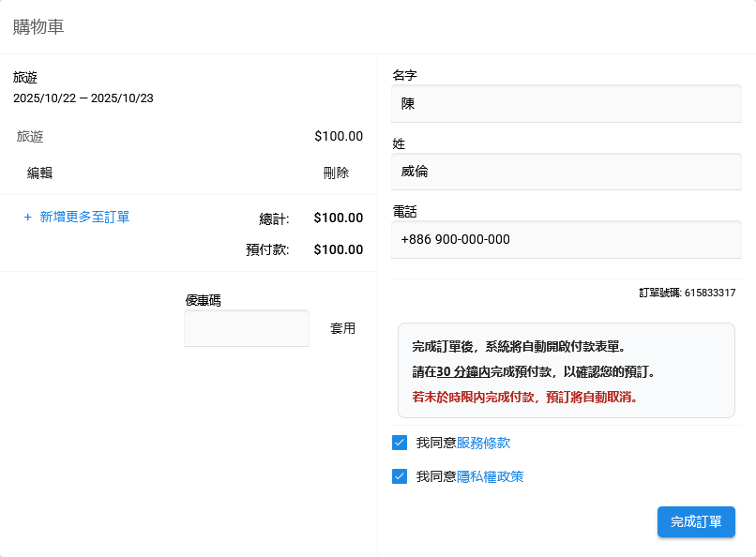Apply the coupon with 套用 button

click(342, 328)
